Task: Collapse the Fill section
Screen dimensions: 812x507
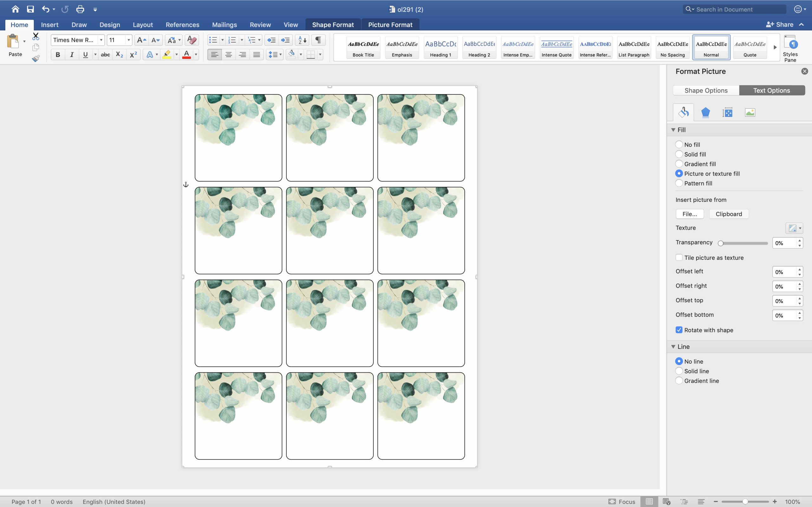Action: (673, 130)
